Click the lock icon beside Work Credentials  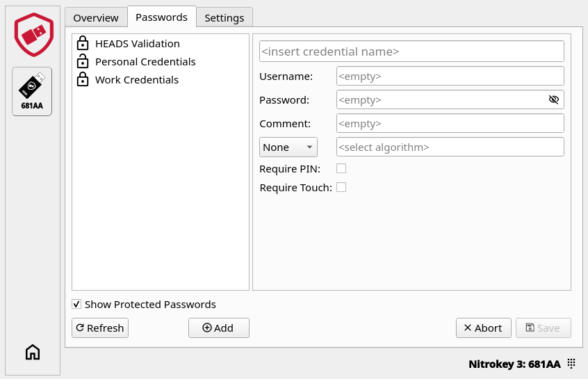point(83,80)
